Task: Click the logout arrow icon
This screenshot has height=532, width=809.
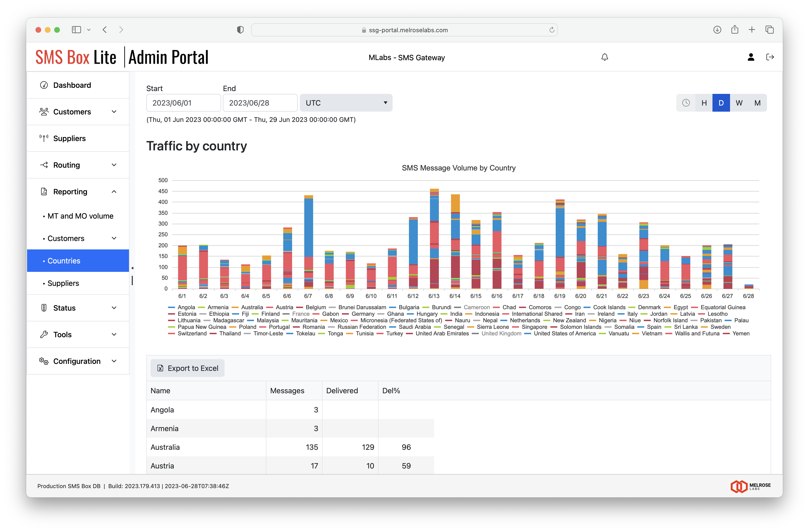Action: 770,57
